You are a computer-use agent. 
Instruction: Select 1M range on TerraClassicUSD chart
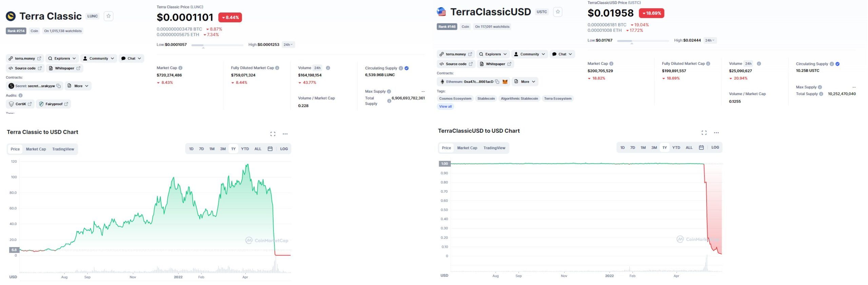(643, 148)
